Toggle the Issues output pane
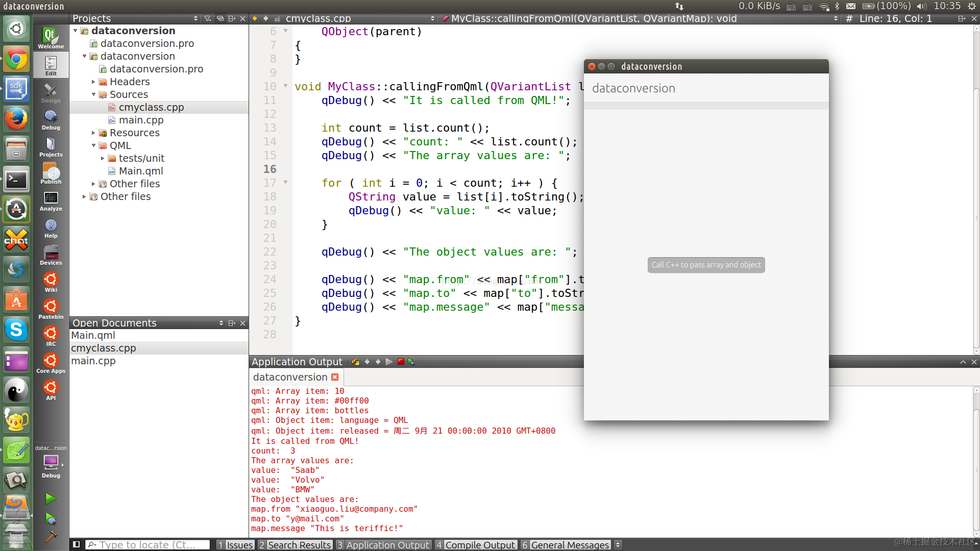Viewport: 980px width, 551px height. coord(235,545)
